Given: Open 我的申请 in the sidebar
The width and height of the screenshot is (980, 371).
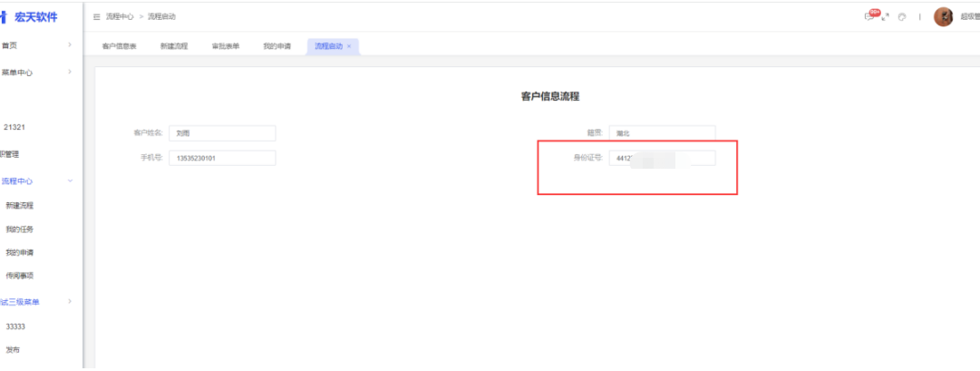Looking at the screenshot, I should click(19, 253).
